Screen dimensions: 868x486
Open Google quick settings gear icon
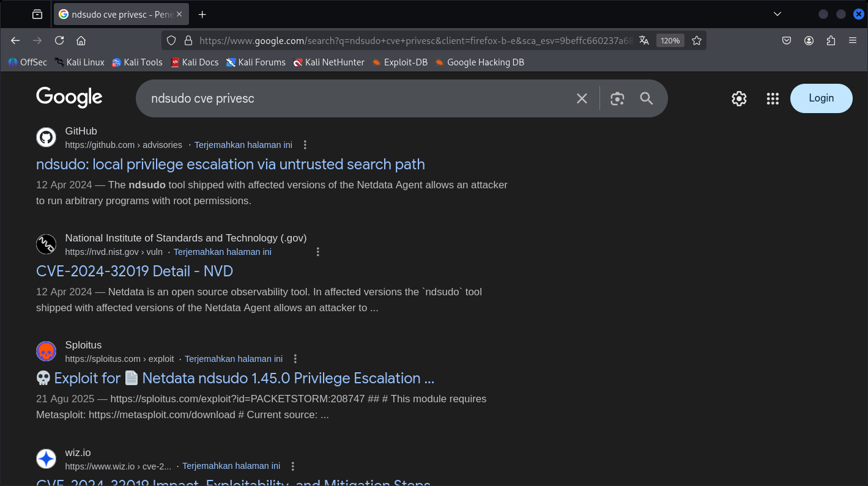(739, 98)
